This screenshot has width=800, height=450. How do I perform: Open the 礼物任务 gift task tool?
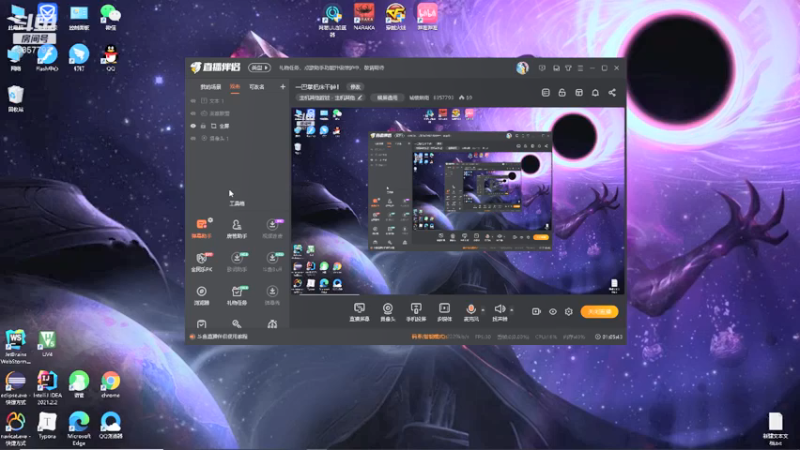[237, 295]
